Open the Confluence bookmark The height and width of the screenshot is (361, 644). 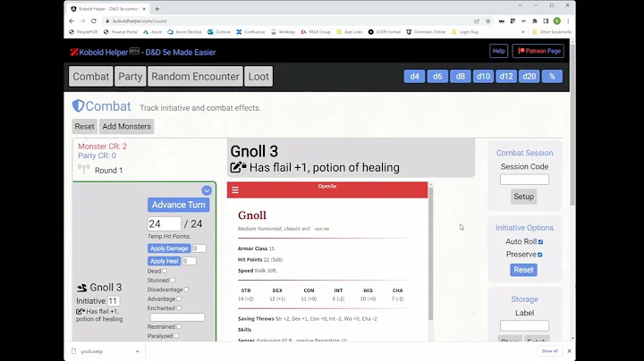coord(250,32)
